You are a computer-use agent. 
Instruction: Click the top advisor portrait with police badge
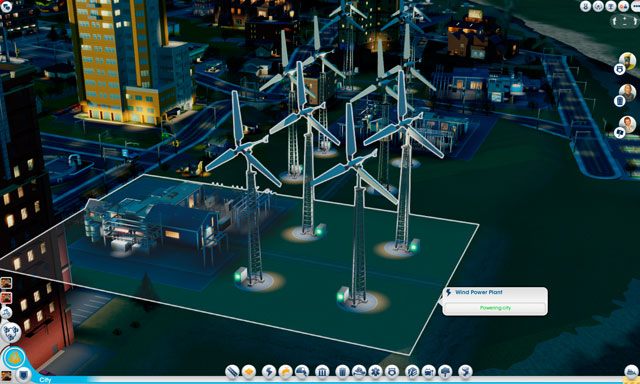tap(627, 61)
